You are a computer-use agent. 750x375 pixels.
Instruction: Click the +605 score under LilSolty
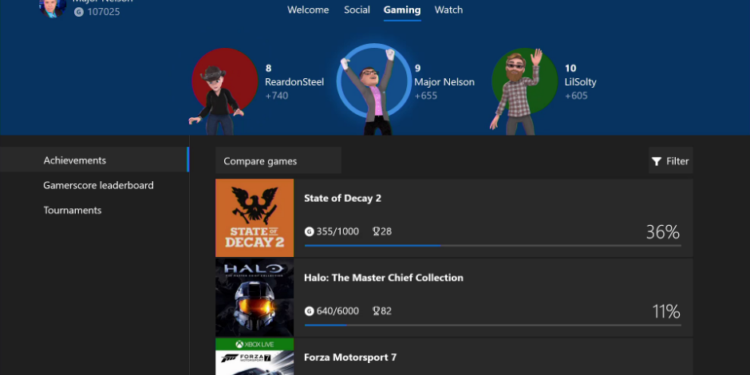click(x=576, y=96)
